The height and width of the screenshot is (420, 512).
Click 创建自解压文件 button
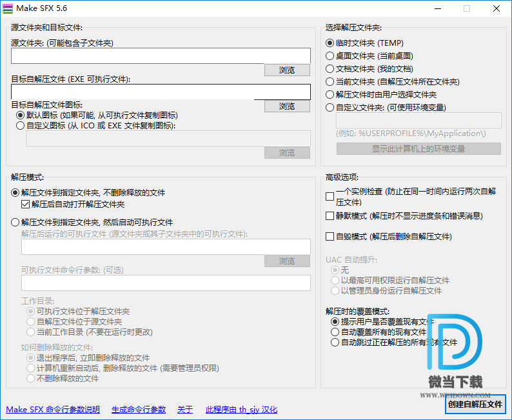[x=475, y=405]
